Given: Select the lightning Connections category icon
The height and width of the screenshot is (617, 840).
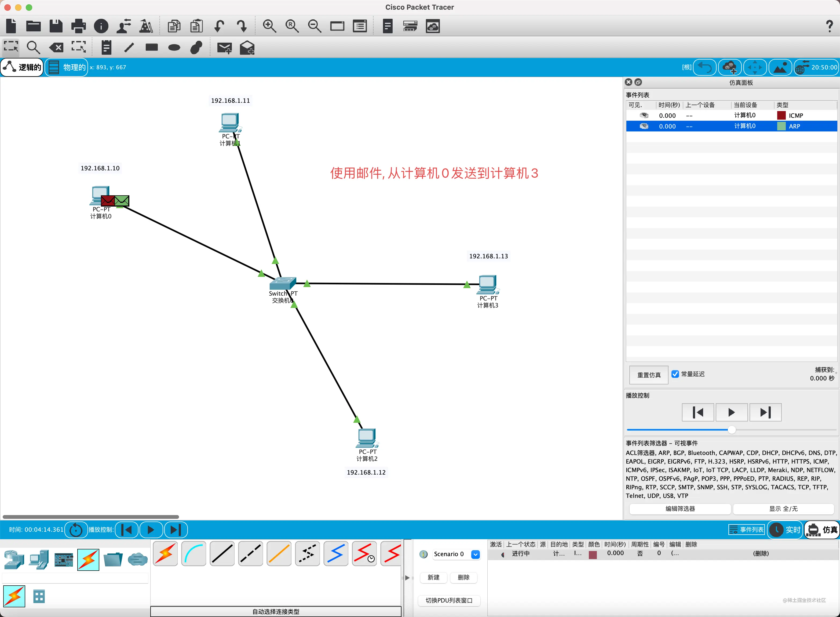Looking at the screenshot, I should coord(88,560).
